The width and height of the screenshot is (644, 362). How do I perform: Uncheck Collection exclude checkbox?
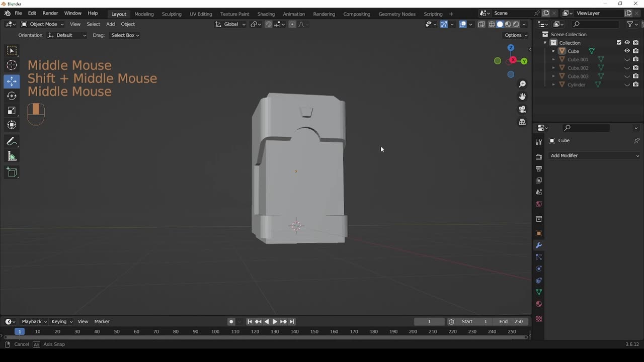(x=619, y=43)
